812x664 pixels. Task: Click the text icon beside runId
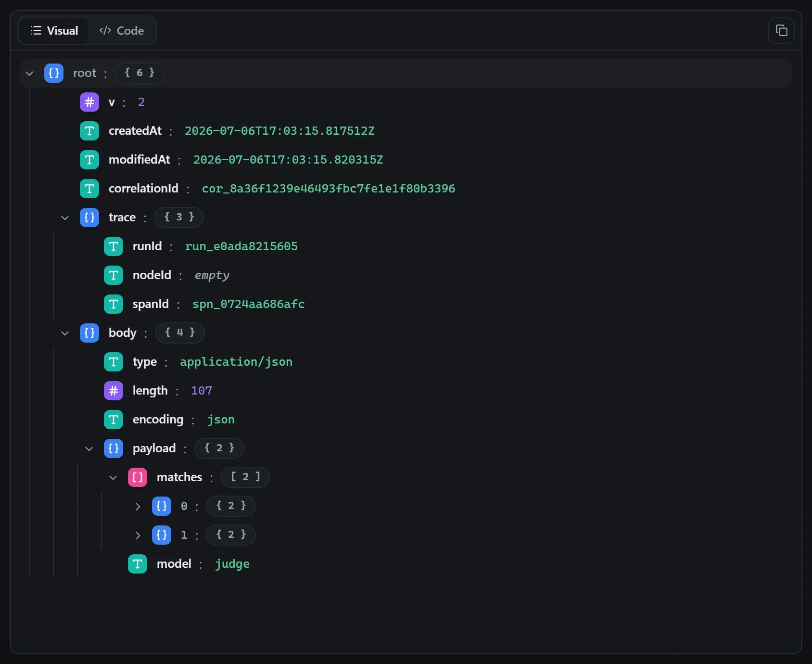(x=114, y=246)
